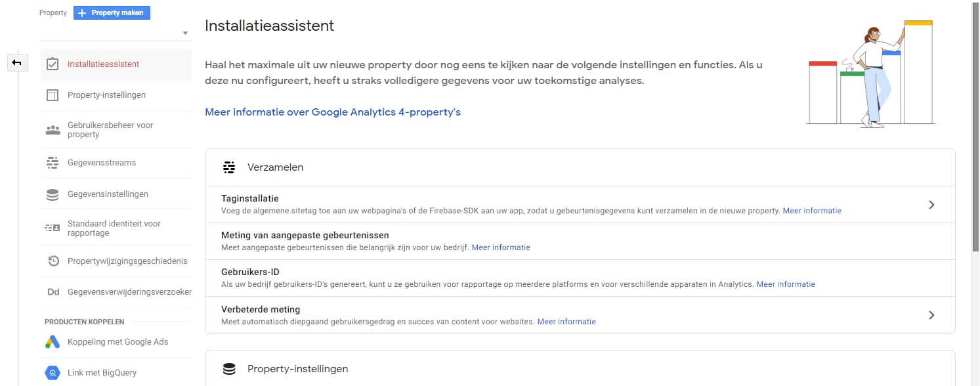Image resolution: width=980 pixels, height=386 pixels.
Task: Click the Standaard identiteit voor rapportage icon
Action: 53,228
